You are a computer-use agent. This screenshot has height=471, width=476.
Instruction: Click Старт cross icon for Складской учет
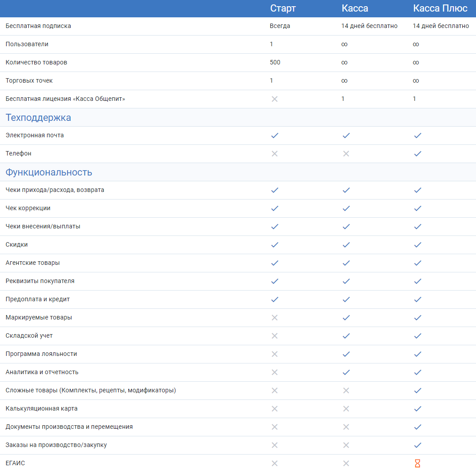274,336
